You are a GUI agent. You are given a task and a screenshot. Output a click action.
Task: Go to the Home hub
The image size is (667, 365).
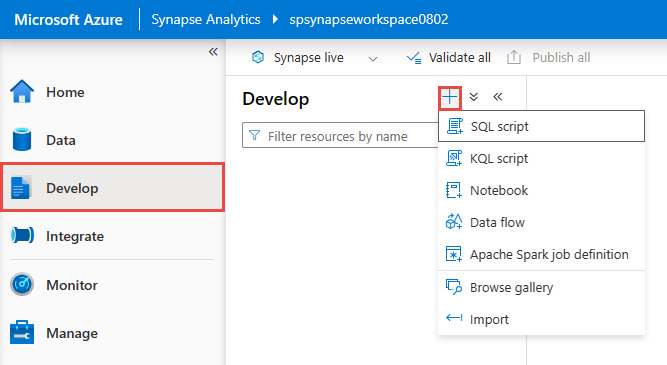pyautogui.click(x=113, y=92)
